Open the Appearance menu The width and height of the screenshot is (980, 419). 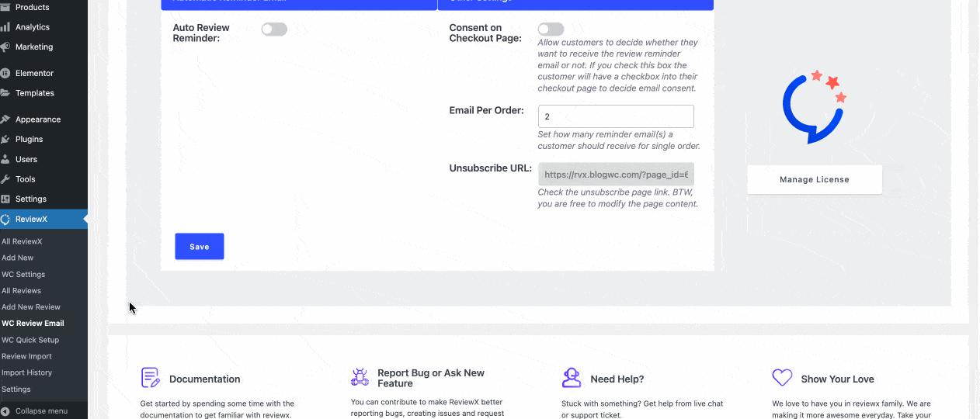[x=37, y=119]
